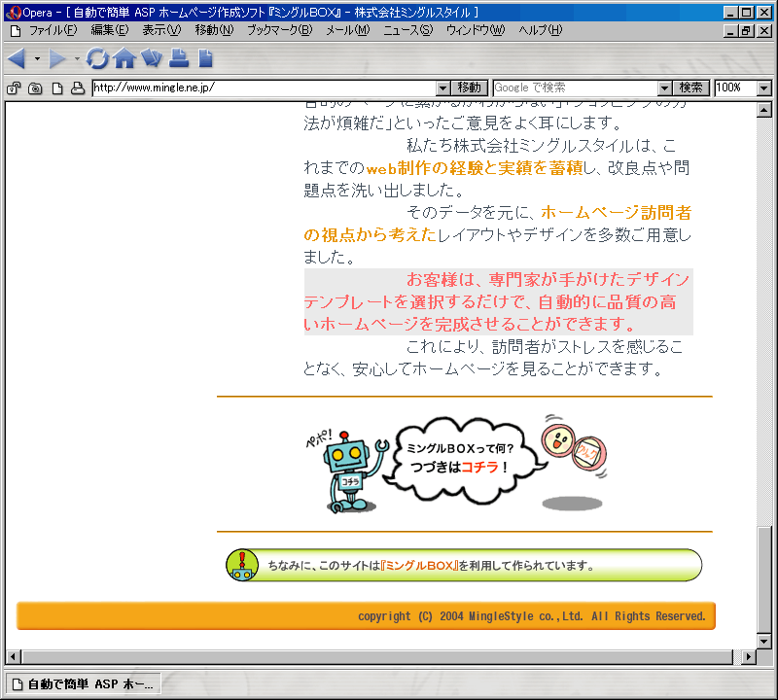
Task: Click the printer icon in main toolbar
Action: (x=179, y=57)
